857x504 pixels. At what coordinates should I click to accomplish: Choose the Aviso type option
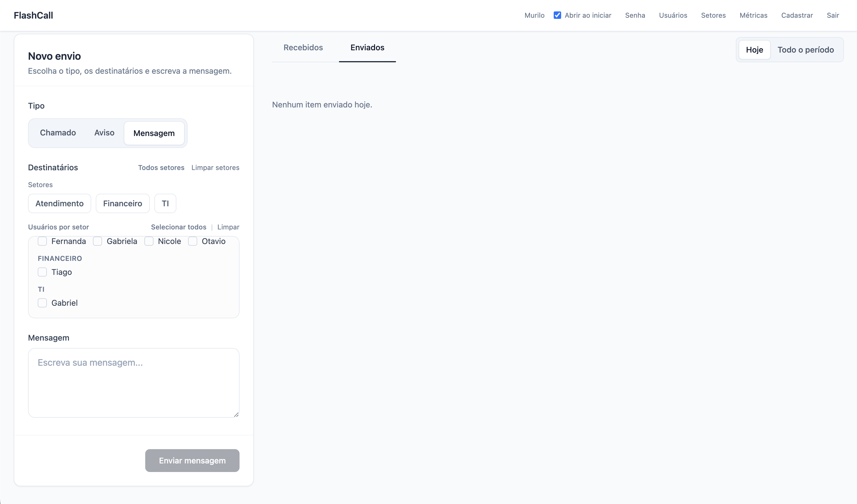(x=104, y=133)
